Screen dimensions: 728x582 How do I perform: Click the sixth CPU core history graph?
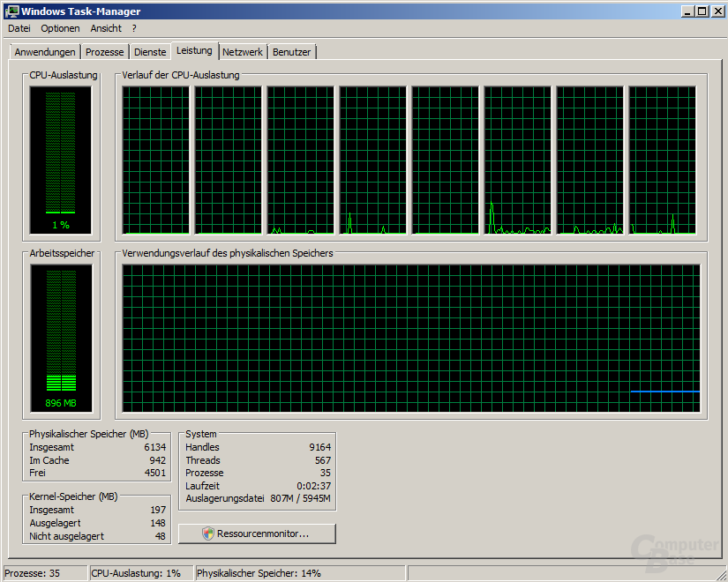(x=518, y=160)
